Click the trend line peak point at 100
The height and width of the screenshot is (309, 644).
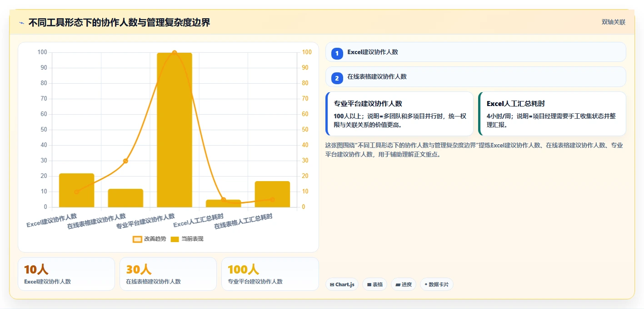(x=175, y=53)
